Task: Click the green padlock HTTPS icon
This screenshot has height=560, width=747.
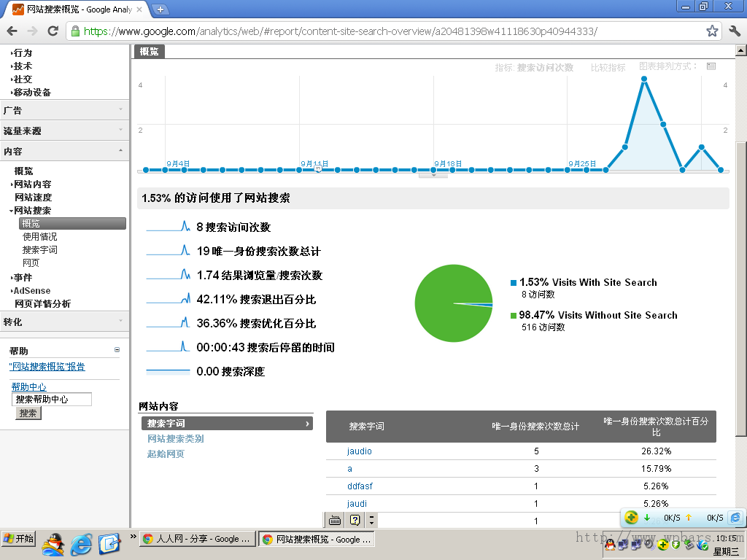Action: 75,31
